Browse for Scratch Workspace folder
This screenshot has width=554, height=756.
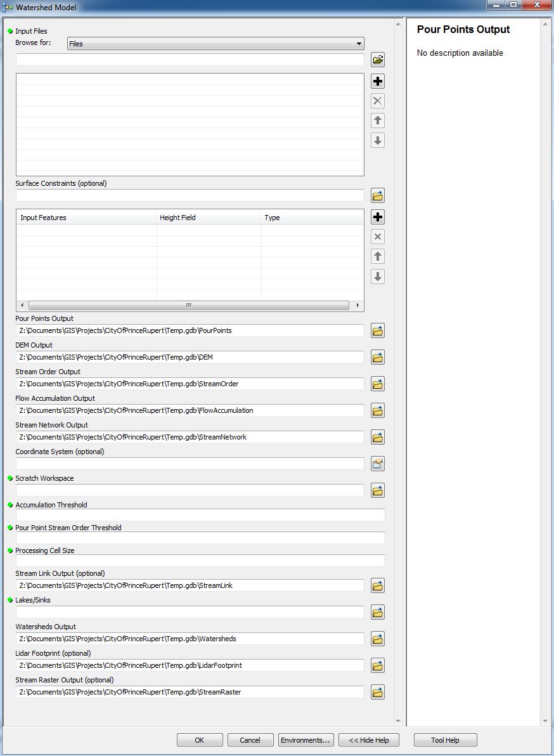tap(378, 491)
